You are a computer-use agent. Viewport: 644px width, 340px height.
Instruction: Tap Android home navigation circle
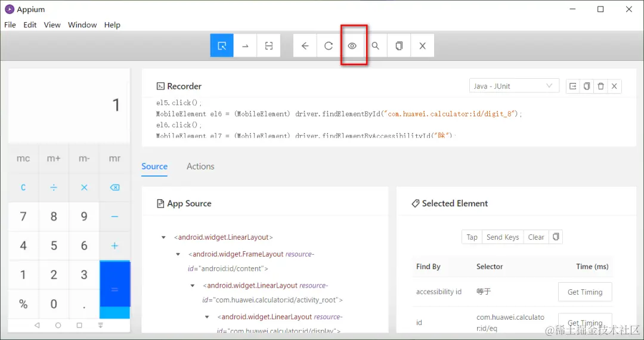point(58,325)
